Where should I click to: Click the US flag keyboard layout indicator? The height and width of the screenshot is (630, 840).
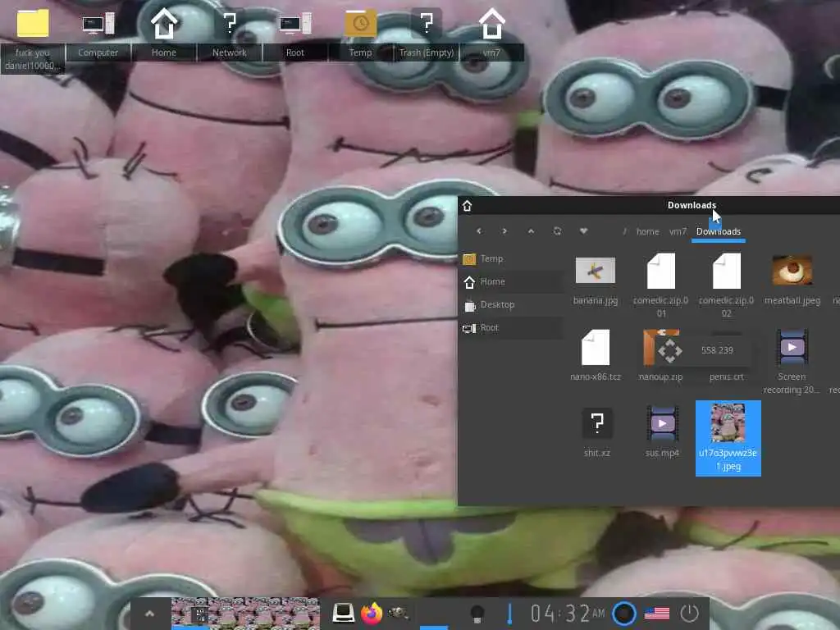[x=657, y=614]
